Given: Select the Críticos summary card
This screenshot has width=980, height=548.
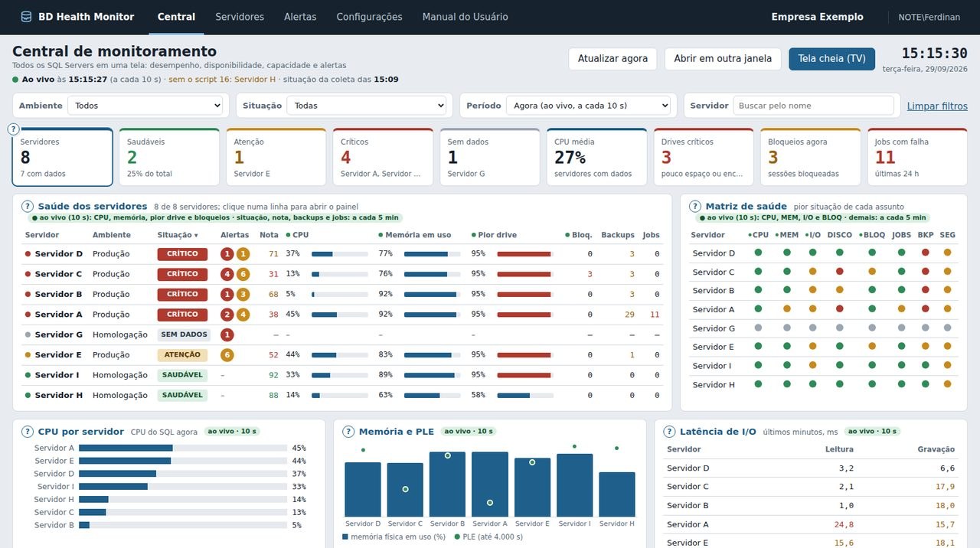Looking at the screenshot, I should (x=383, y=157).
